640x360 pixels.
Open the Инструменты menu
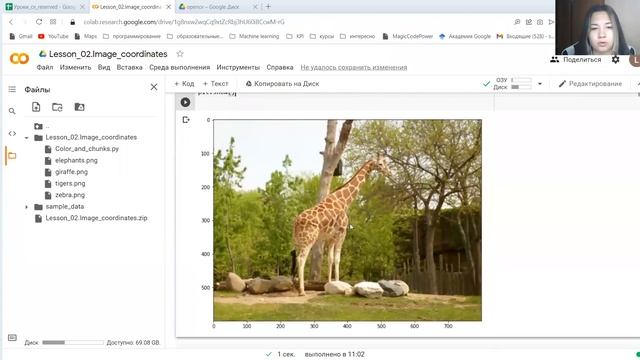[238, 67]
